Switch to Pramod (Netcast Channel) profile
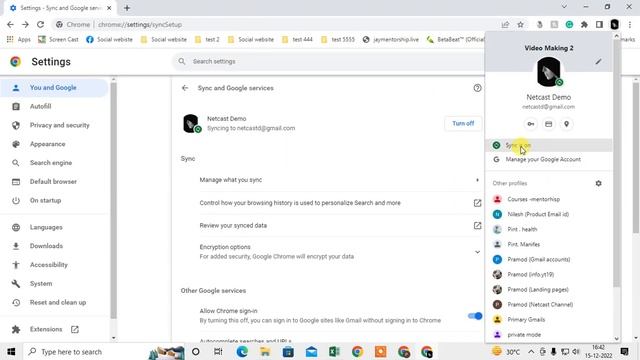This screenshot has height=360, width=640. click(x=549, y=304)
